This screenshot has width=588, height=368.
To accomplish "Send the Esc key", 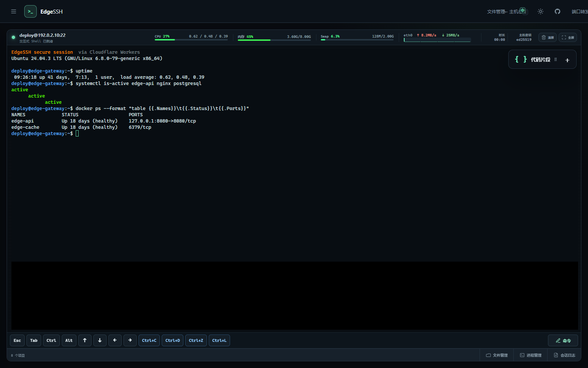I will pos(17,340).
